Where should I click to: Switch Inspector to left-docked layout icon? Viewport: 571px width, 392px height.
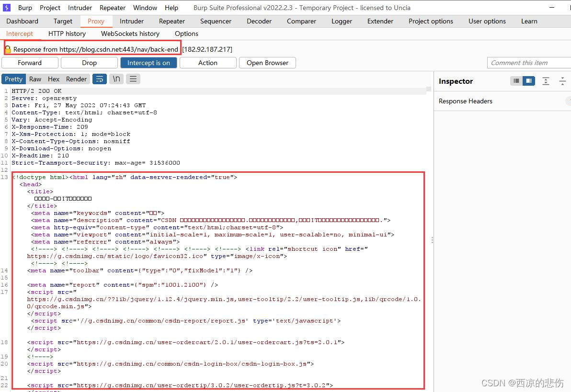516,81
